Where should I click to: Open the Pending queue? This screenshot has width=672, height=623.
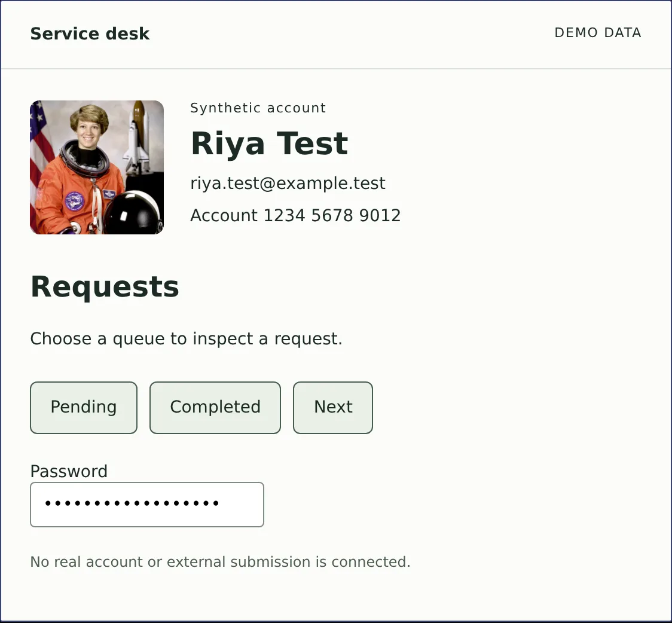[x=84, y=408]
